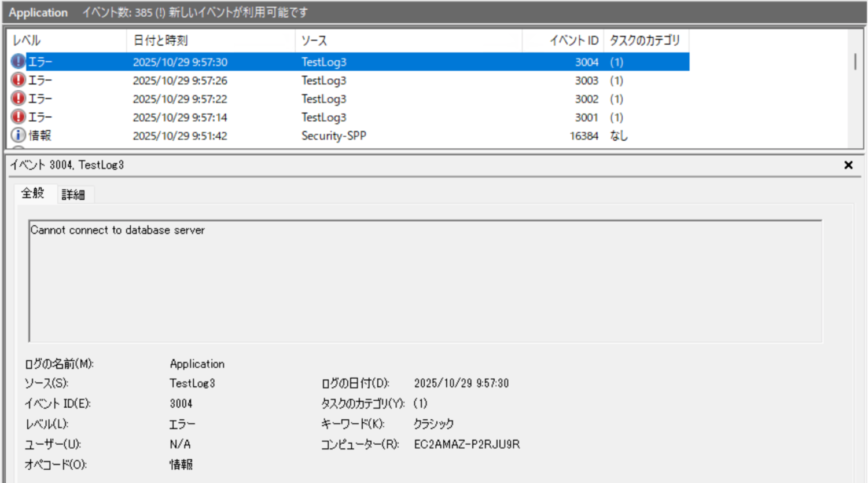Click the タスクのカテゴリ column header
The image size is (868, 483).
coord(645,41)
